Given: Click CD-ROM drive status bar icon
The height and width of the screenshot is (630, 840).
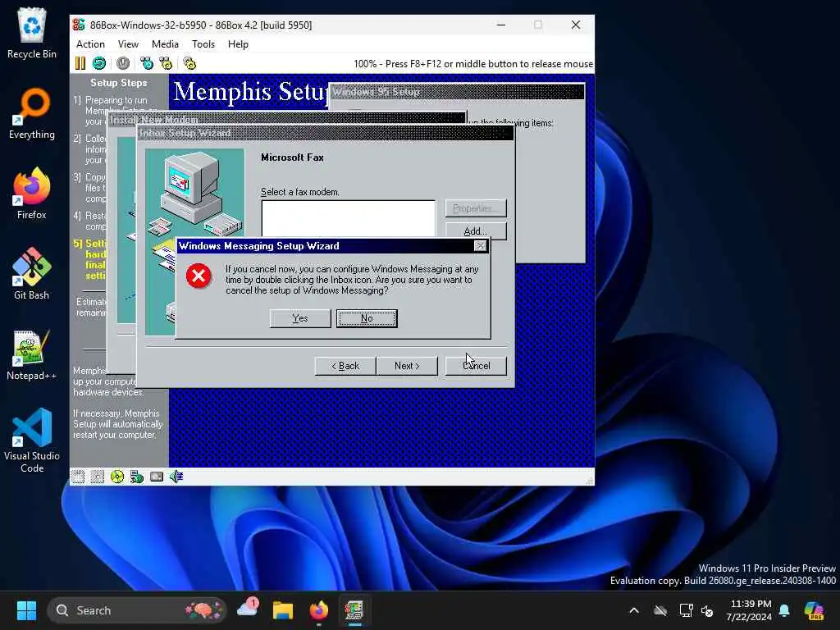Looking at the screenshot, I should coord(116,477).
